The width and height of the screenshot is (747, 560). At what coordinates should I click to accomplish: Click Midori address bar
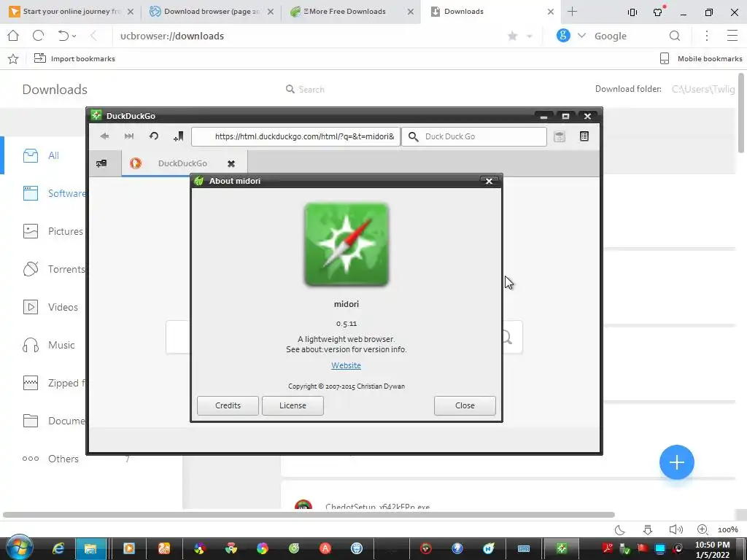[296, 136]
